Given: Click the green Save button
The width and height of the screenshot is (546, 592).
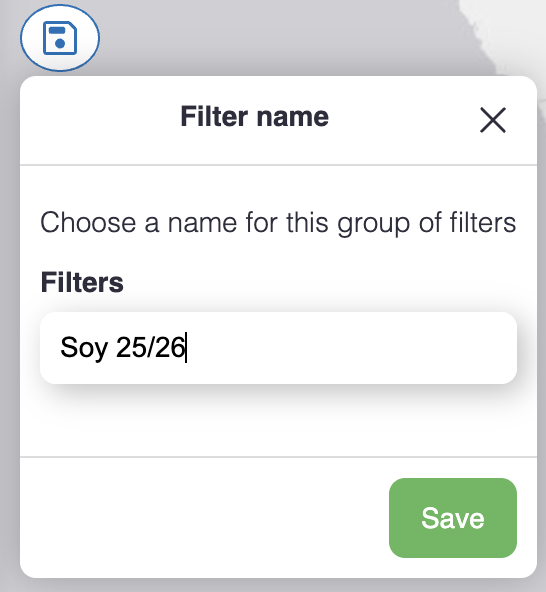Looking at the screenshot, I should point(453,518).
